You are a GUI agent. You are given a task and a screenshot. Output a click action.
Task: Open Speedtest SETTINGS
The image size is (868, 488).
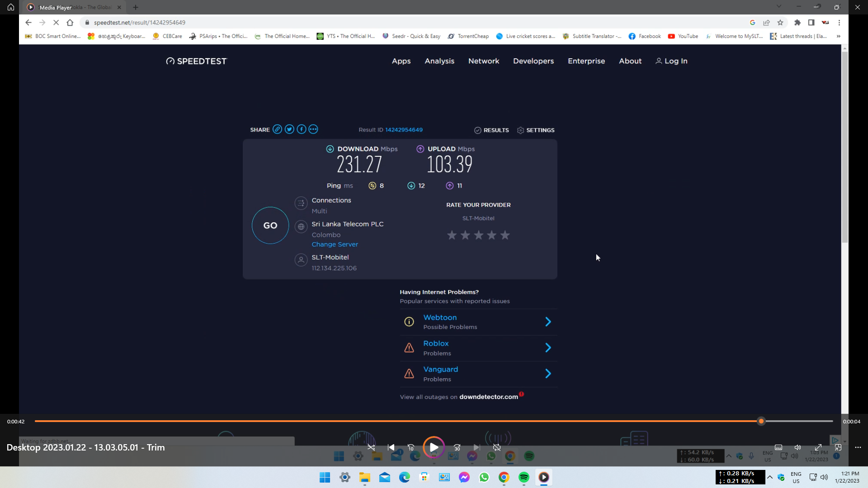tap(536, 130)
